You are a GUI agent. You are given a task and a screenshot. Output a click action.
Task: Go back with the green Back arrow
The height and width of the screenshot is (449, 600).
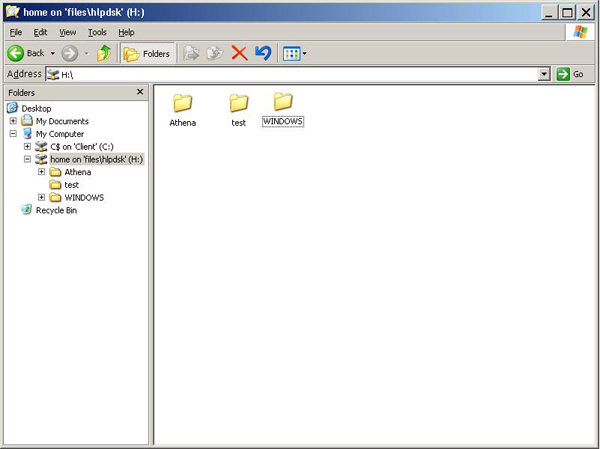16,53
